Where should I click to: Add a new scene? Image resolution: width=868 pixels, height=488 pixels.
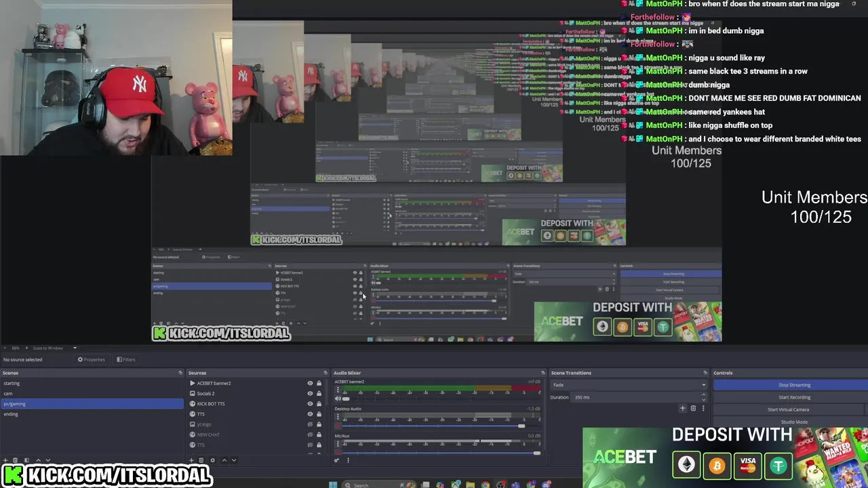click(5, 460)
